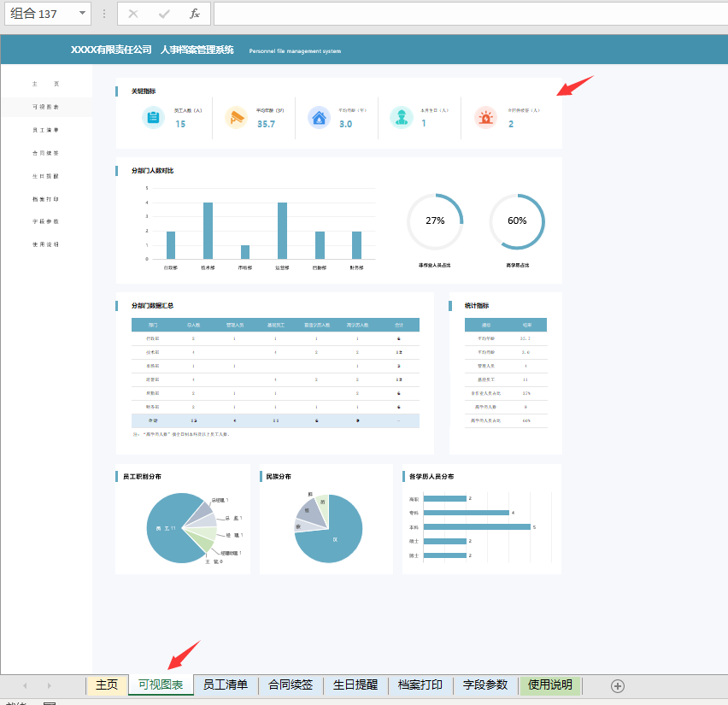The width and height of the screenshot is (728, 705).
Task: Select the 使用说明 sheet tab
Action: coord(550,684)
